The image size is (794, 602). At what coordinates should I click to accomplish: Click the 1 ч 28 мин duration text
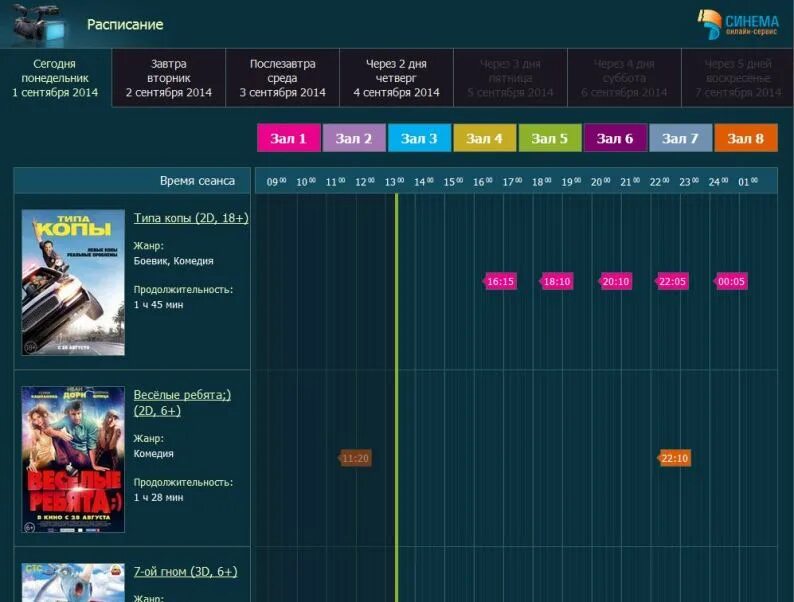click(x=158, y=498)
